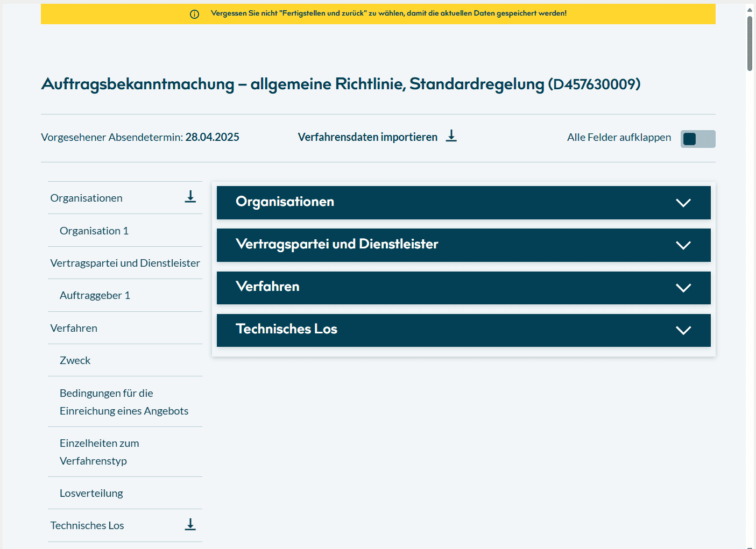Click the page title Auftragsbekanntmachung heading

coord(341,84)
